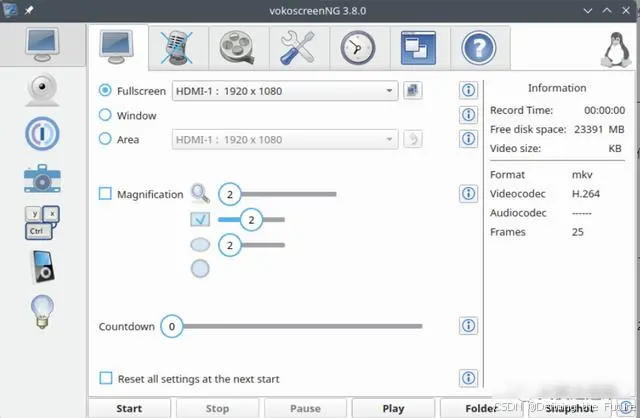Adjust the second slider handle next to rectangle
This screenshot has height=418, width=640.
[251, 220]
